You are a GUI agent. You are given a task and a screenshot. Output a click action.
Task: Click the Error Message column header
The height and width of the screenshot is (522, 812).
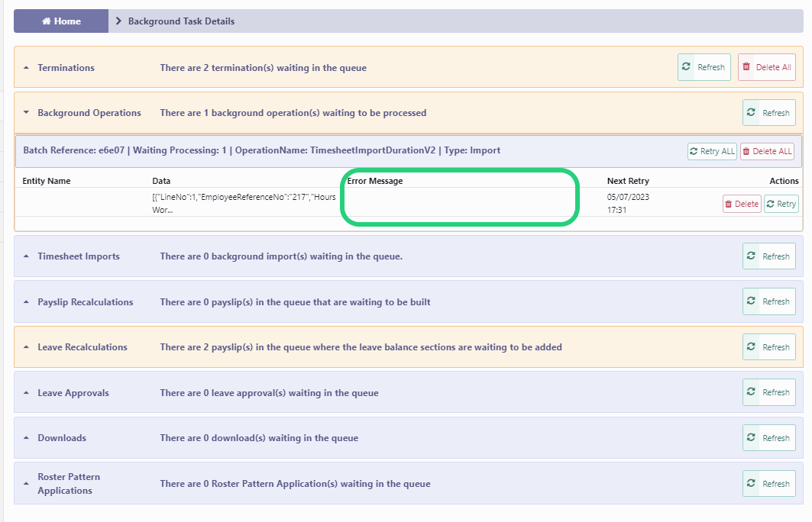click(375, 181)
